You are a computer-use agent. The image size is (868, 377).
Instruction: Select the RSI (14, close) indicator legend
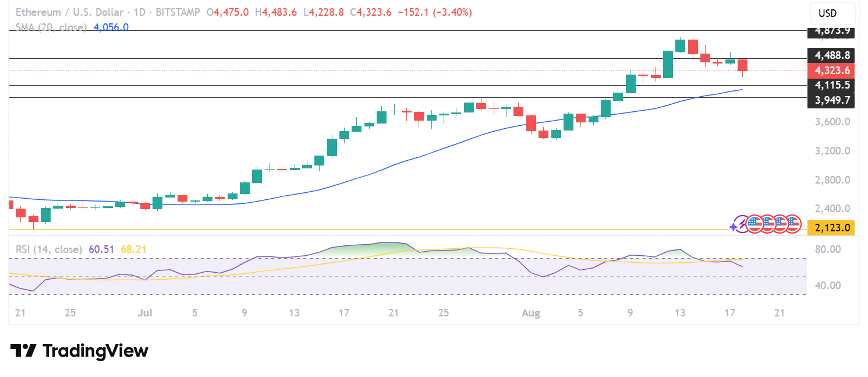[48, 249]
